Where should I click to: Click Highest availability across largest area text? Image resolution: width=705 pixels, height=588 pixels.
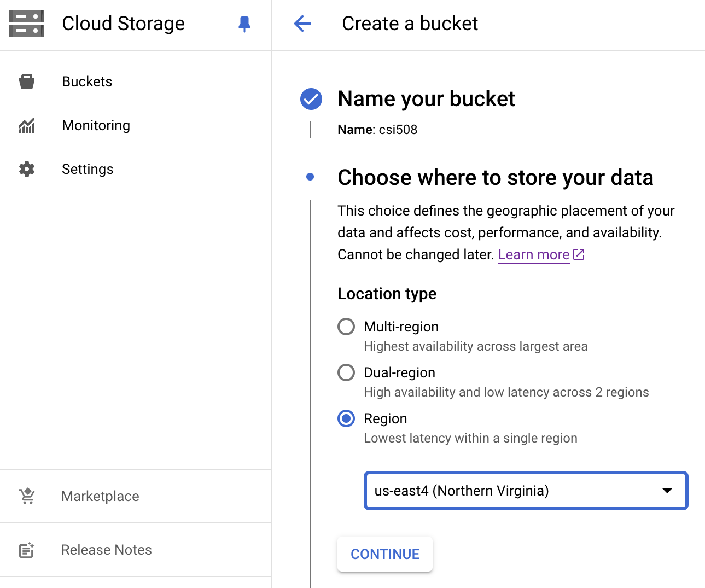[476, 346]
